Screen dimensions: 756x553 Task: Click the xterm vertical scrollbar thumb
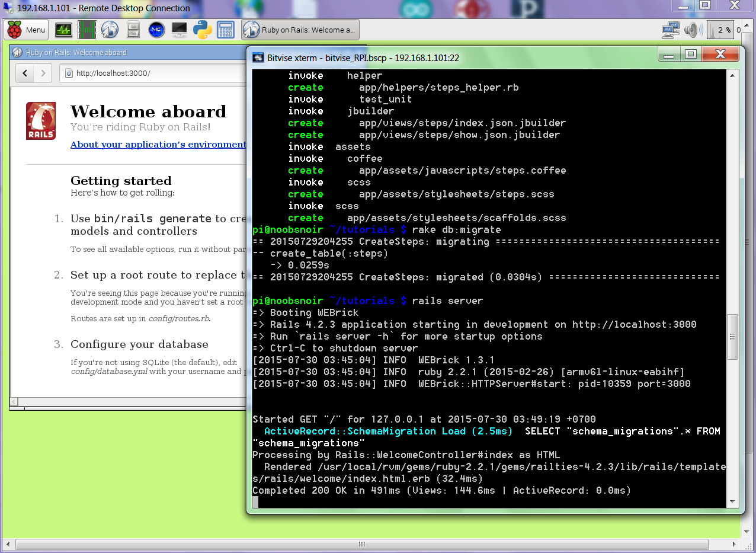tap(733, 337)
